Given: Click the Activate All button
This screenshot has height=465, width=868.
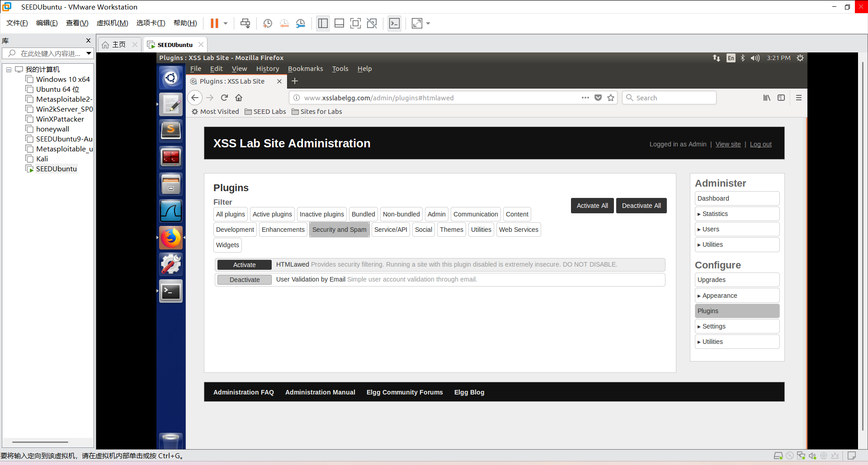Looking at the screenshot, I should 592,206.
